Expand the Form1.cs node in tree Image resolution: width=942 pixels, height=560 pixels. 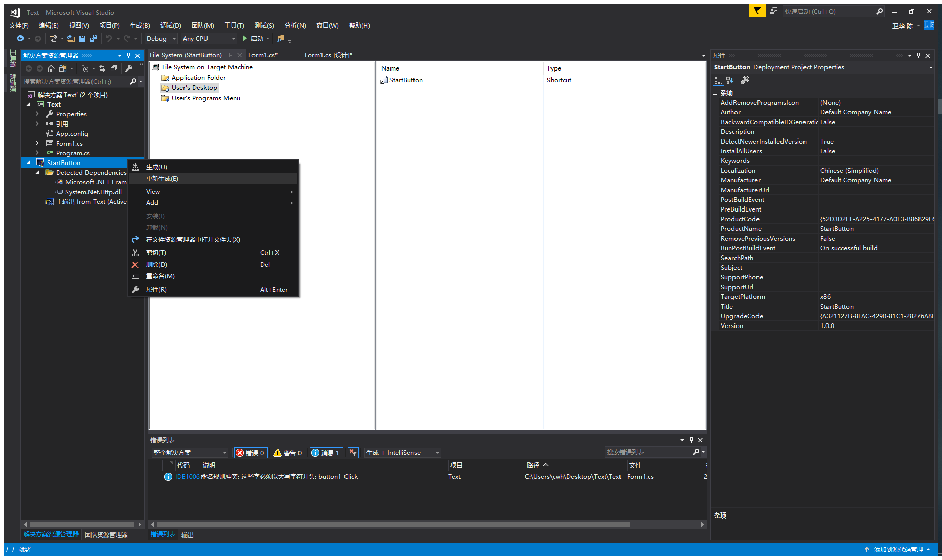tap(37, 143)
